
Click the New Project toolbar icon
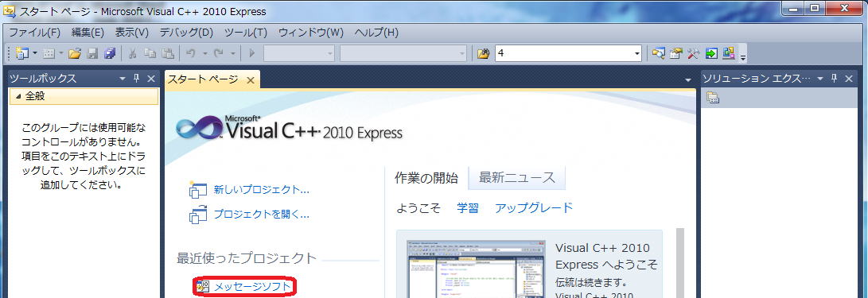(22, 53)
